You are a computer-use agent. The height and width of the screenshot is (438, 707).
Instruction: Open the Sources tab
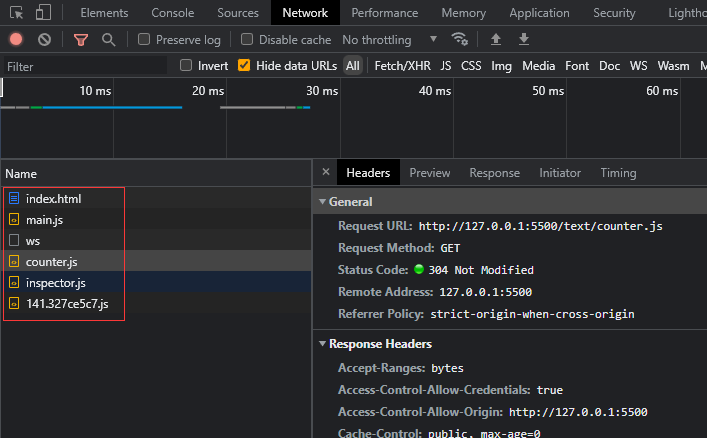238,13
